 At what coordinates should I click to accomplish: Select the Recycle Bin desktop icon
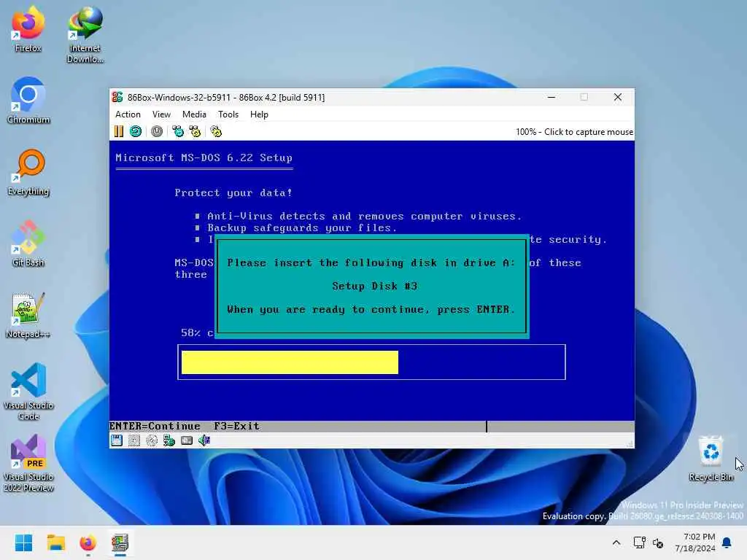click(x=711, y=459)
